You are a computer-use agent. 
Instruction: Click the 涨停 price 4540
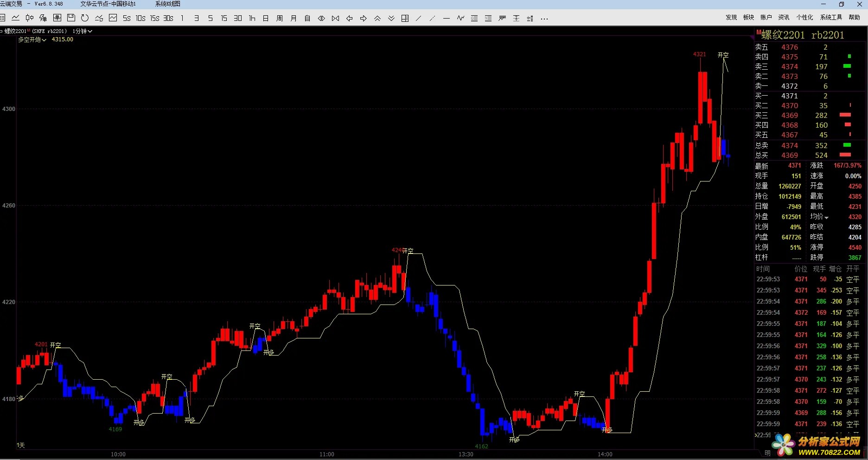pos(855,247)
